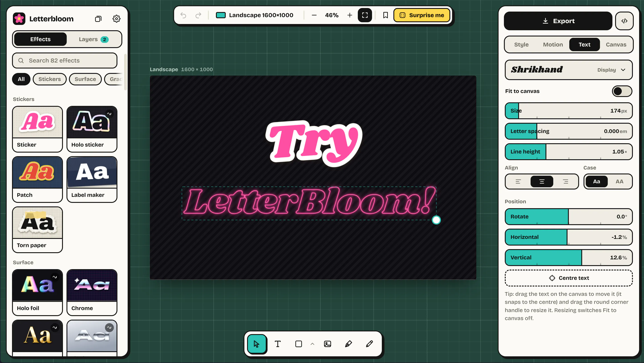Viewport: 644px width, 363px height.
Task: Set text alignment to centre
Action: (x=542, y=181)
